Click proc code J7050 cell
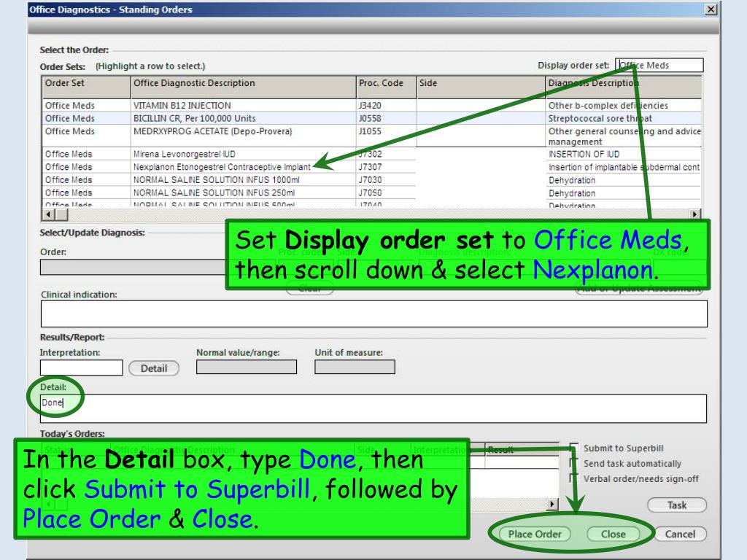 [386, 192]
